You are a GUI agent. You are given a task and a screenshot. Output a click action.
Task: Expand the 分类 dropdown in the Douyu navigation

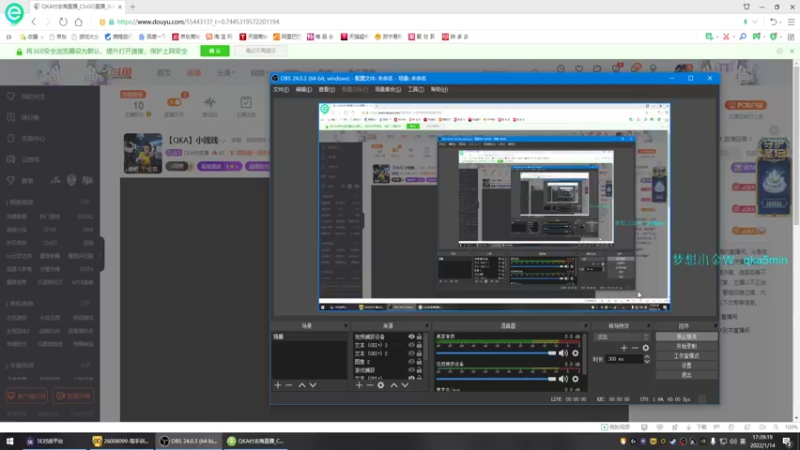tap(225, 73)
